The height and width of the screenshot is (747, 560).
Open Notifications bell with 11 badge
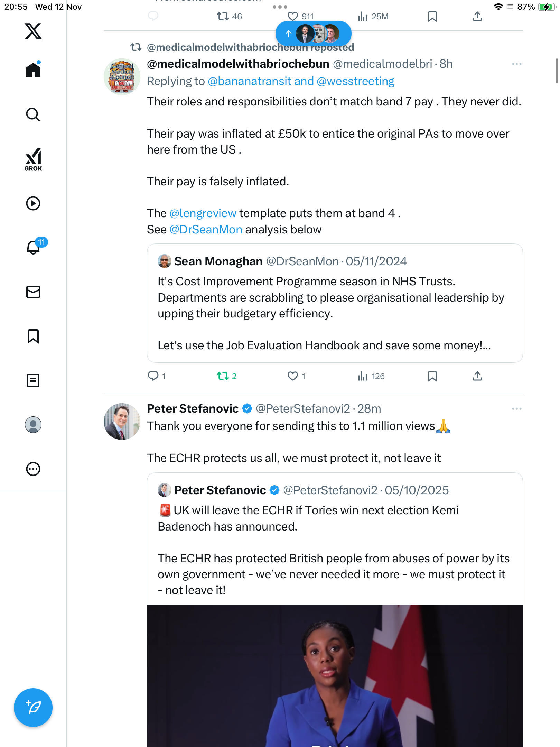point(34,247)
